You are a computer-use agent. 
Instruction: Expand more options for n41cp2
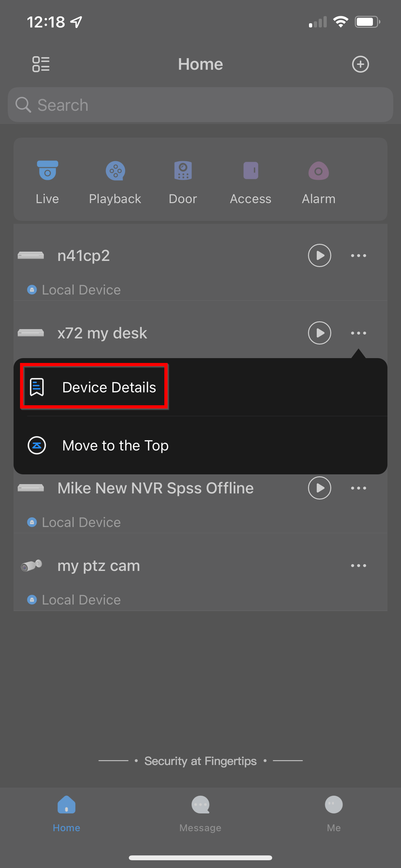(x=358, y=255)
